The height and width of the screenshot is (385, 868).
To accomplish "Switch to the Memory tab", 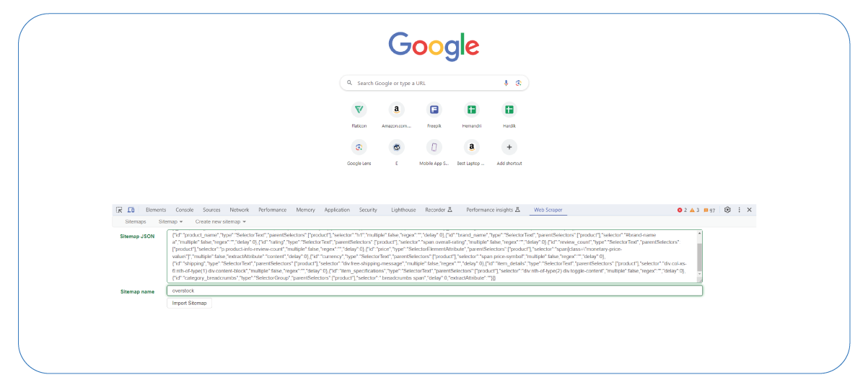I will (305, 210).
